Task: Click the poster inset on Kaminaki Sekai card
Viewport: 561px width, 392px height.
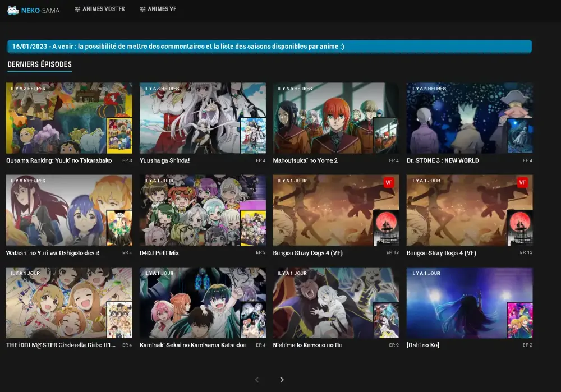Action: (x=253, y=320)
